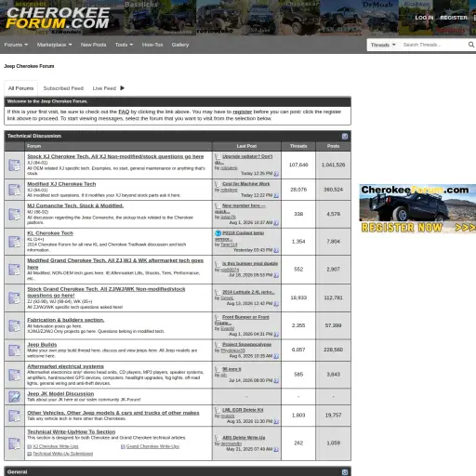Go to last post arrow in Other Vehicles row
This screenshot has height=476, width=476.
276,422
